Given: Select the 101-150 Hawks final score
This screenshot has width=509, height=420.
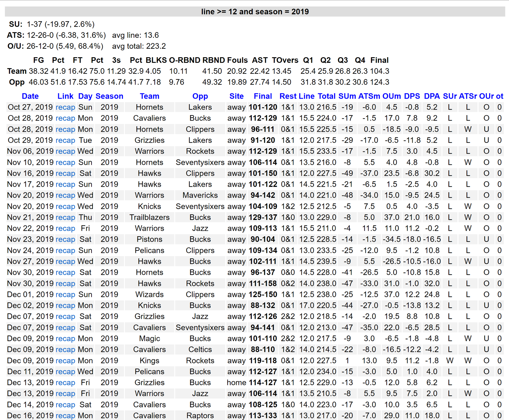Looking at the screenshot, I should [263, 173].
